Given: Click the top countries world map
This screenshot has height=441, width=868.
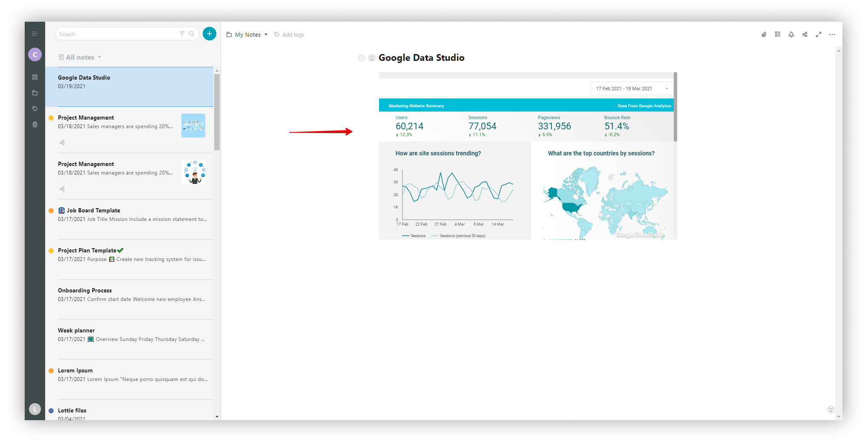Looking at the screenshot, I should (605, 202).
